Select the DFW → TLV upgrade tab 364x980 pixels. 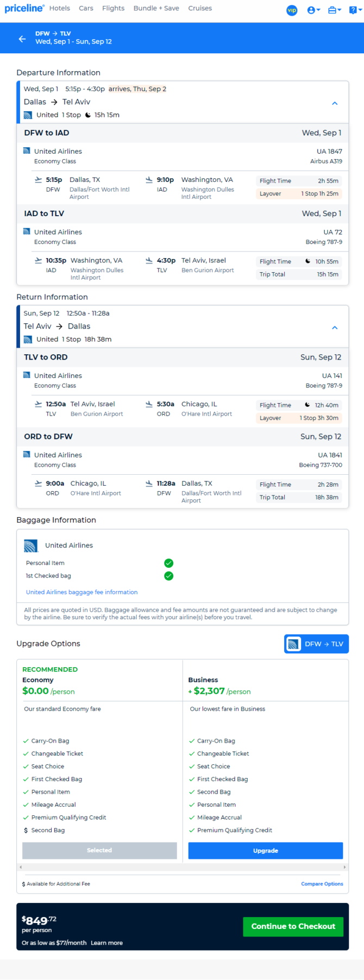(x=316, y=644)
